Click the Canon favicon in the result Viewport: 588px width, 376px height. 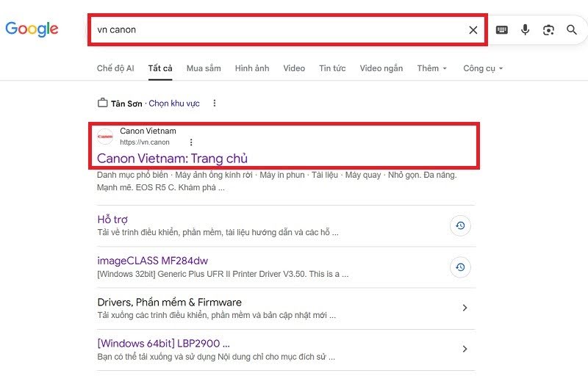105,137
